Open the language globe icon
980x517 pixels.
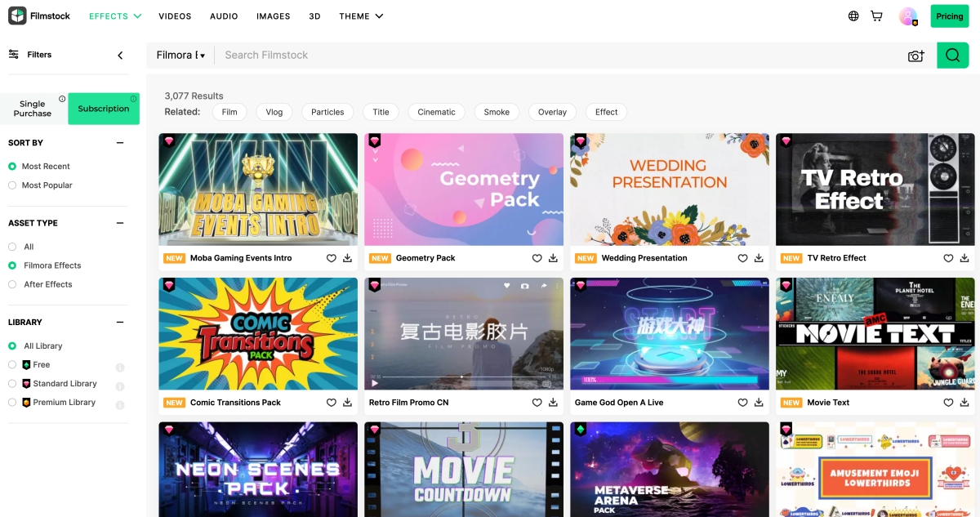(x=853, y=16)
